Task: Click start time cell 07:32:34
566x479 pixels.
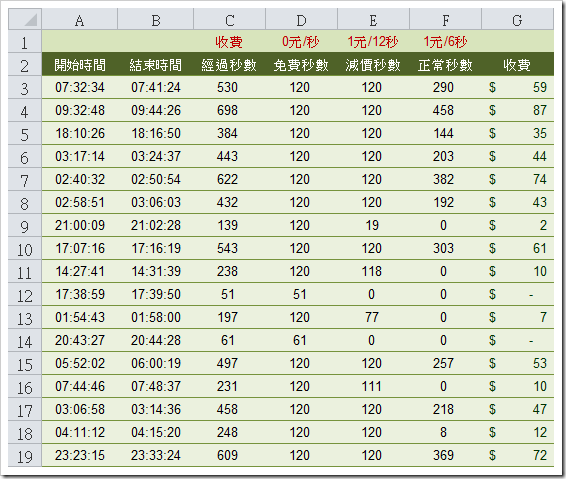Action: (x=80, y=87)
